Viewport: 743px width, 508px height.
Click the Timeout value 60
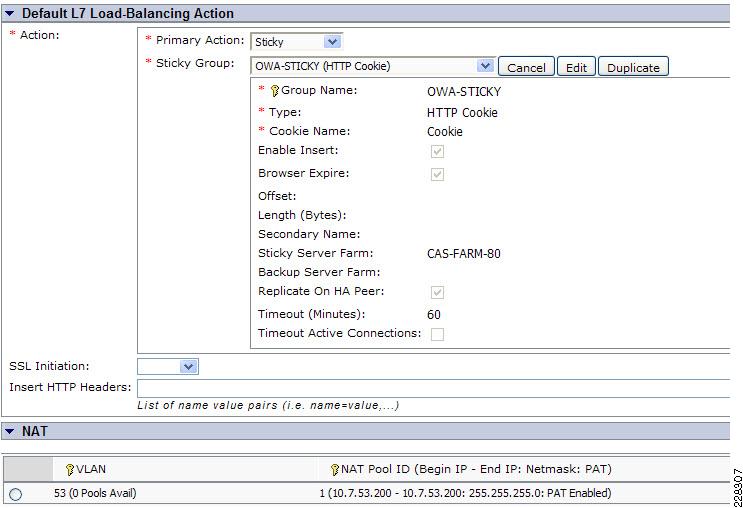pos(434,315)
